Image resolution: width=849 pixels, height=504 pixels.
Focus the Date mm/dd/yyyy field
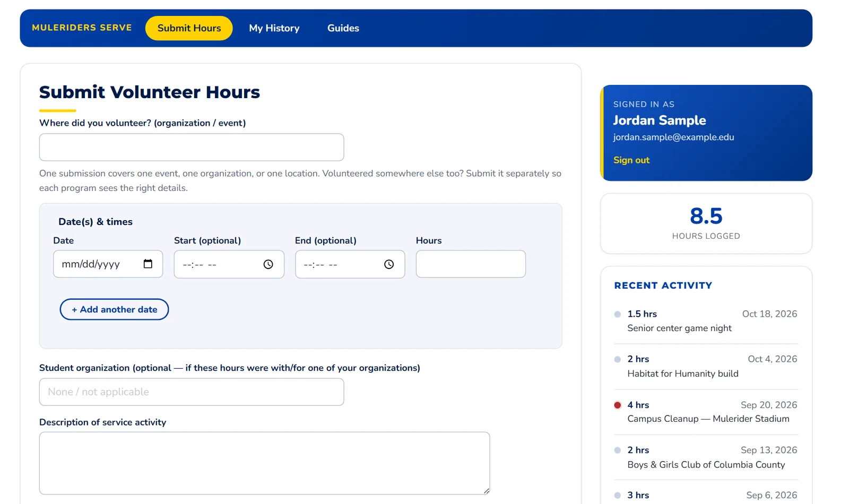[x=108, y=264]
